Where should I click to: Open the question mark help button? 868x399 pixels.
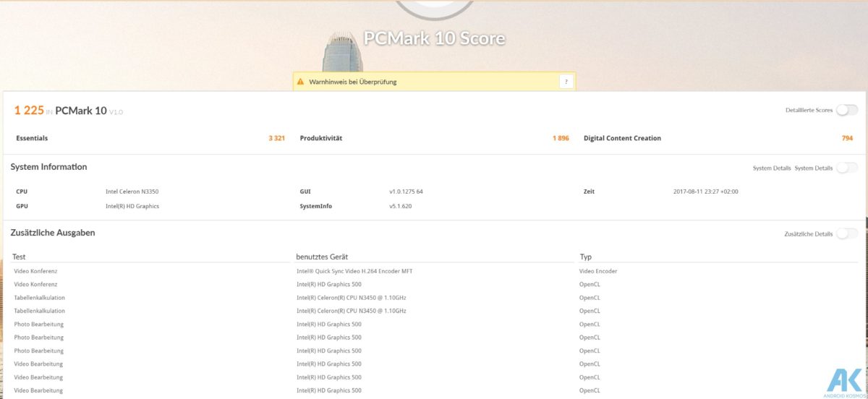[566, 82]
